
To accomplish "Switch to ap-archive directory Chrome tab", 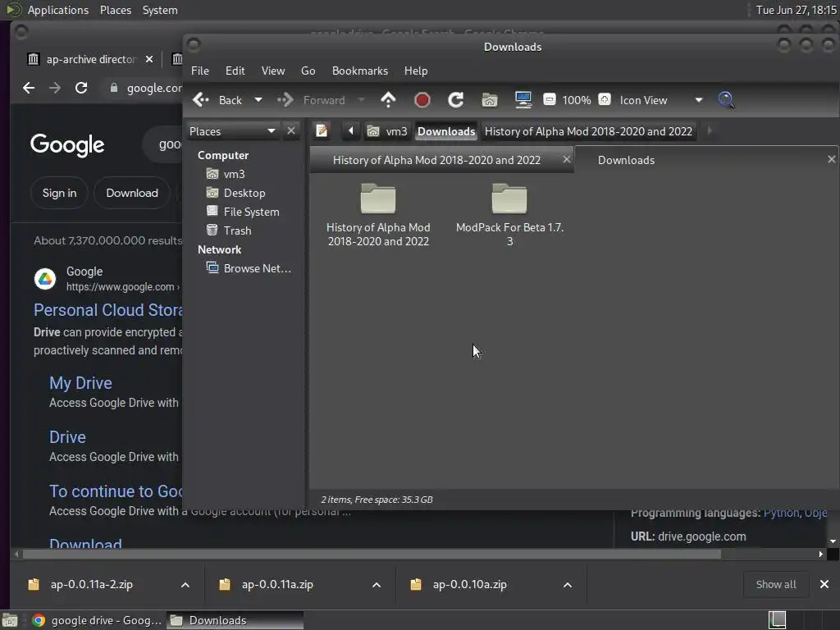I will 89,59.
